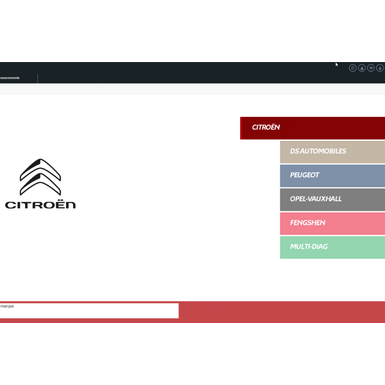Click the grey strip below the header
This screenshot has width=385, height=385.
pos(192,89)
